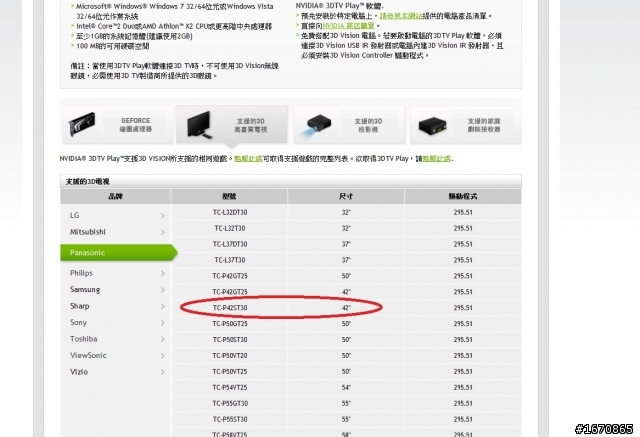Click the 37" size in TC-L37DT30 row
Screen dimensions: 640x437
pyautogui.click(x=346, y=244)
